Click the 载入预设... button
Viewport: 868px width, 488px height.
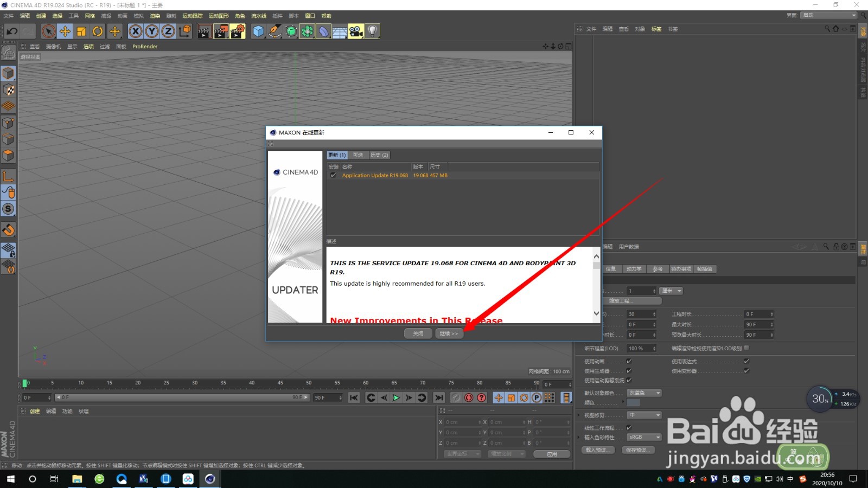click(597, 450)
